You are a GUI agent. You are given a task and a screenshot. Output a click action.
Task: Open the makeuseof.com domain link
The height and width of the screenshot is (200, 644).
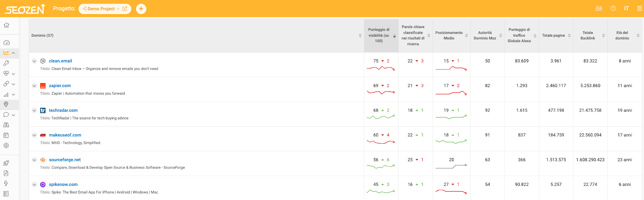coord(65,135)
